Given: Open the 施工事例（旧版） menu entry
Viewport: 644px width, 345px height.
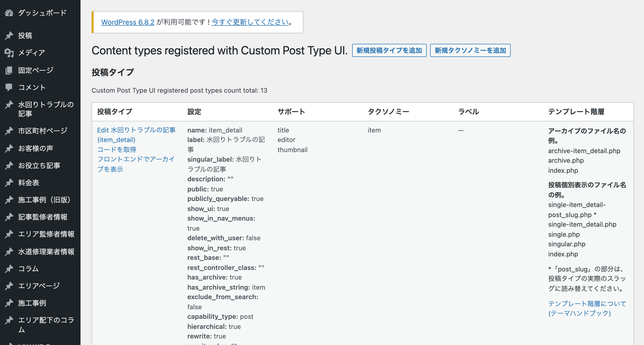Looking at the screenshot, I should pyautogui.click(x=44, y=200).
